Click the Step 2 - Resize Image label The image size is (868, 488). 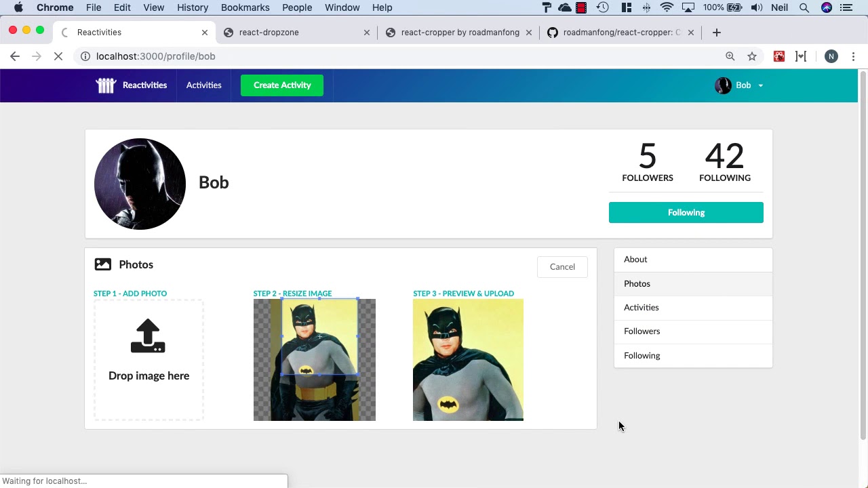(292, 293)
